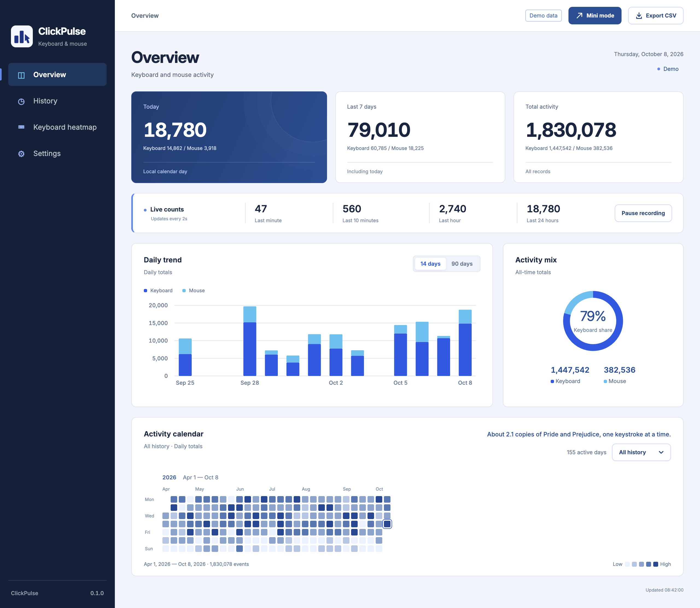The height and width of the screenshot is (608, 700).
Task: Click the Mini mode arrow icon
Action: pos(579,16)
